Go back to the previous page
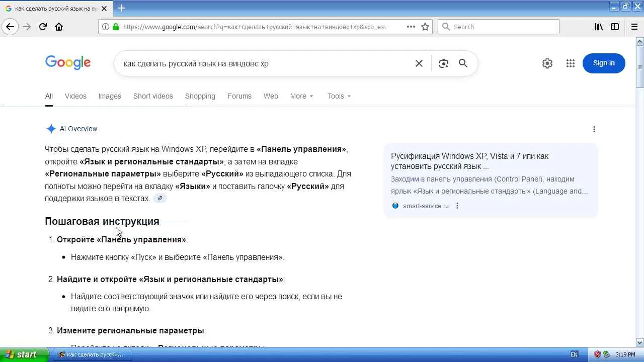Viewport: 644px width, 362px height. tap(10, 27)
